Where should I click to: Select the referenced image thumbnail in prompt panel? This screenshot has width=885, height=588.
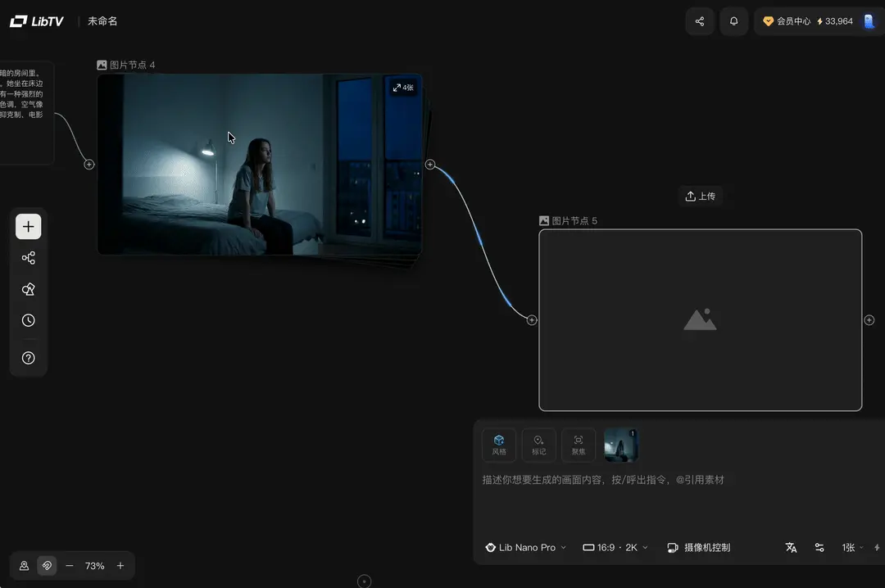pyautogui.click(x=620, y=445)
